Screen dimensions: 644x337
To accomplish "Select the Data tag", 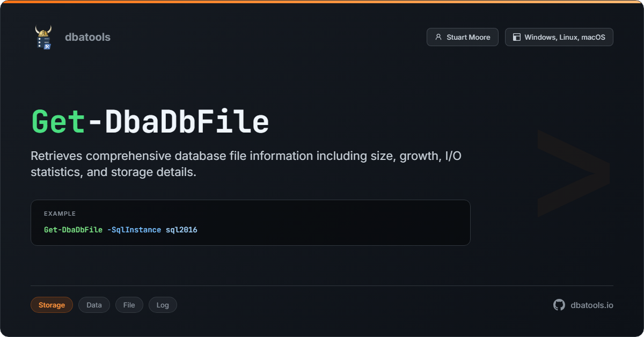I will [94, 305].
